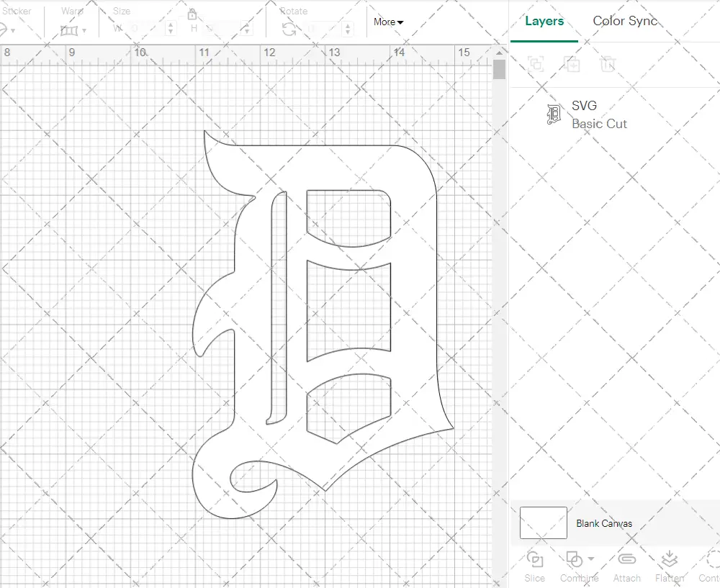720x588 pixels.
Task: Open the More dropdown menu
Action: click(388, 22)
